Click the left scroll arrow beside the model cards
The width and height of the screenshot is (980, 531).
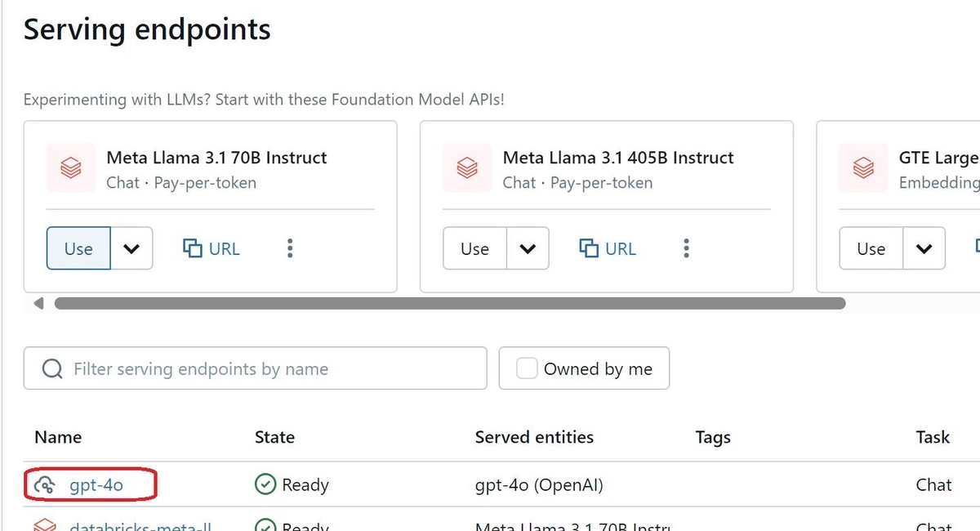tap(38, 303)
